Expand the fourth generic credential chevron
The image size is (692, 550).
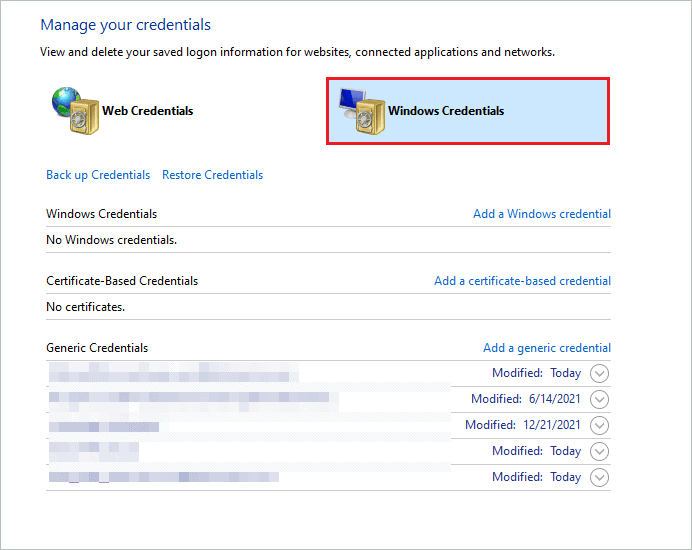599,452
